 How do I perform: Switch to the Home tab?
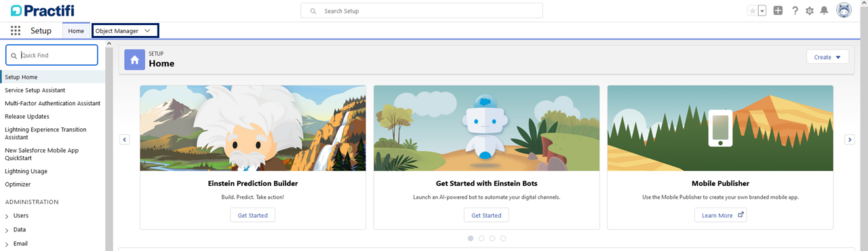click(76, 31)
